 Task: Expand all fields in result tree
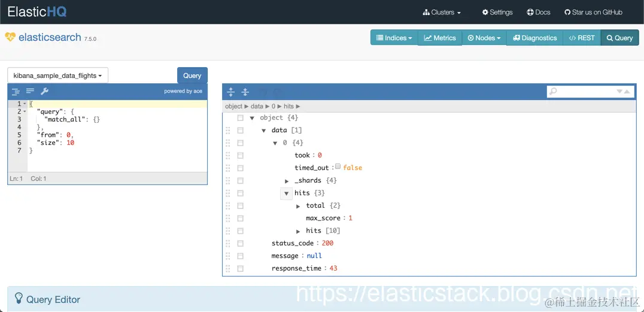[x=231, y=92]
